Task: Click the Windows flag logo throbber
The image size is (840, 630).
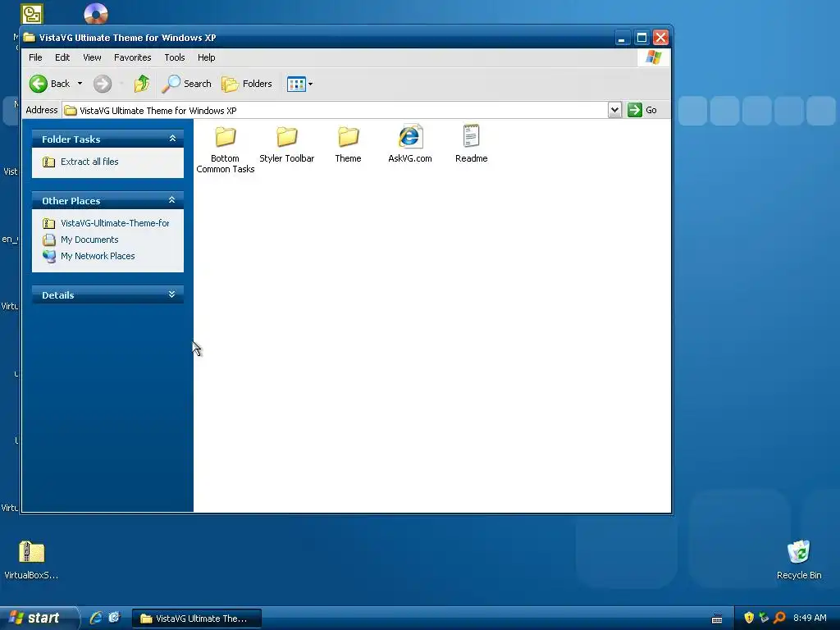Action: coord(653,57)
